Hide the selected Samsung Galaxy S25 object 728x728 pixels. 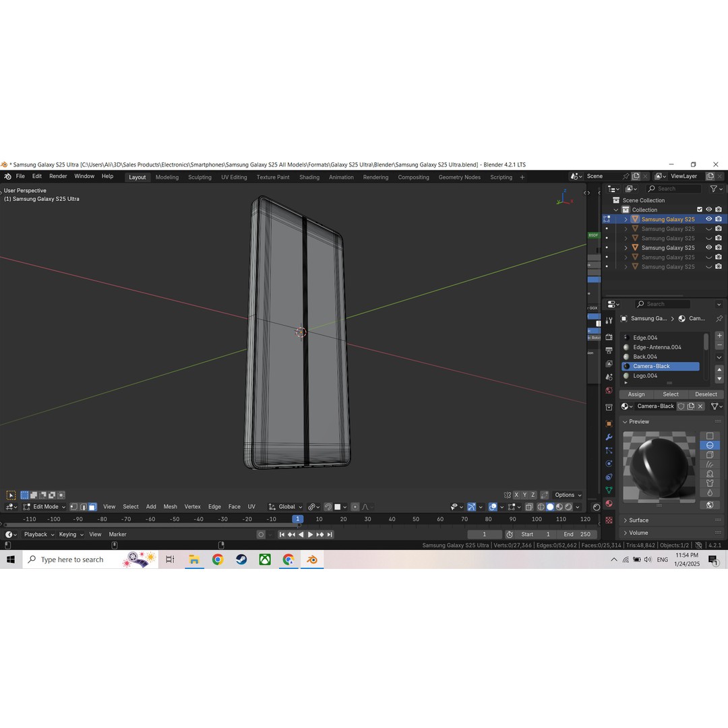click(x=709, y=218)
